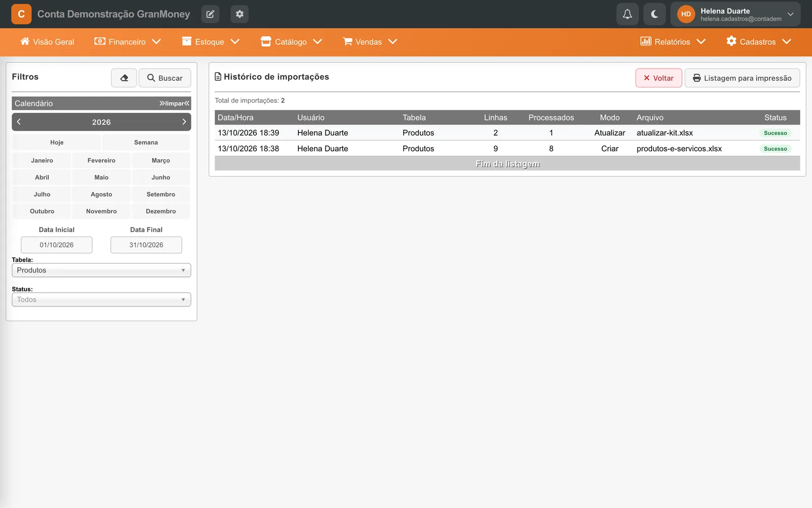Click 13/10/2026 18:38 timestamp cell
812x508 pixels.
click(x=249, y=149)
